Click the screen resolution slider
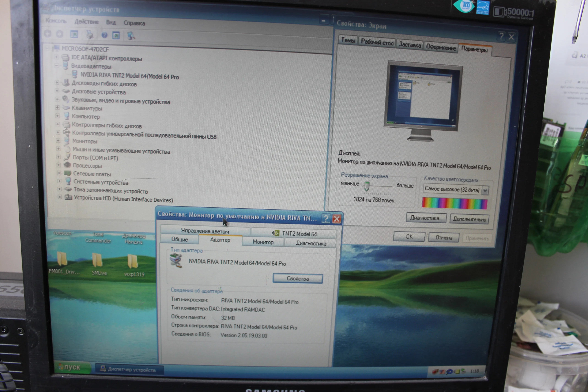The width and height of the screenshot is (588, 392). (x=367, y=186)
